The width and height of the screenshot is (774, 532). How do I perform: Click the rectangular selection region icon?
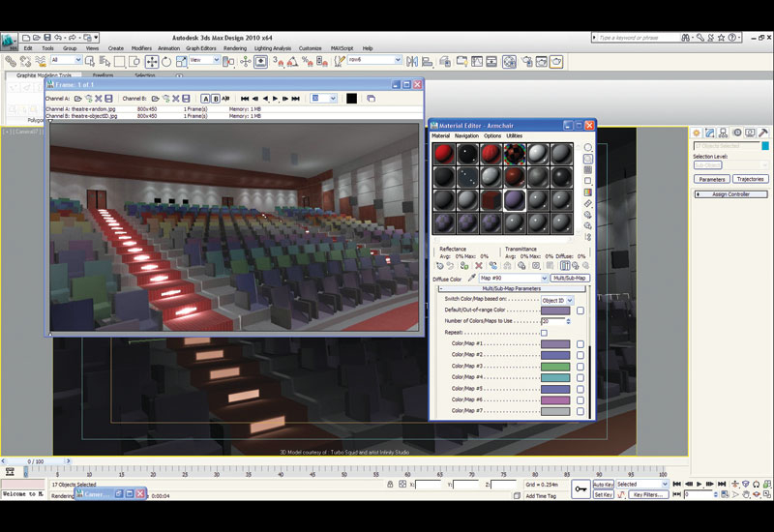coord(119,61)
